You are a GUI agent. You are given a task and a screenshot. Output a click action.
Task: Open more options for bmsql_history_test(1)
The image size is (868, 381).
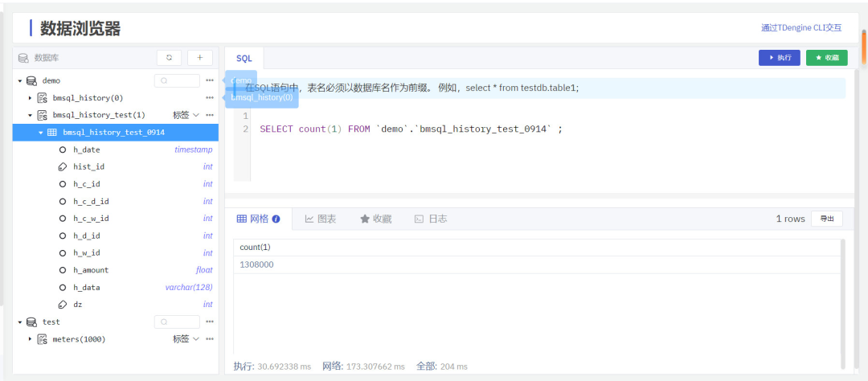(x=210, y=115)
